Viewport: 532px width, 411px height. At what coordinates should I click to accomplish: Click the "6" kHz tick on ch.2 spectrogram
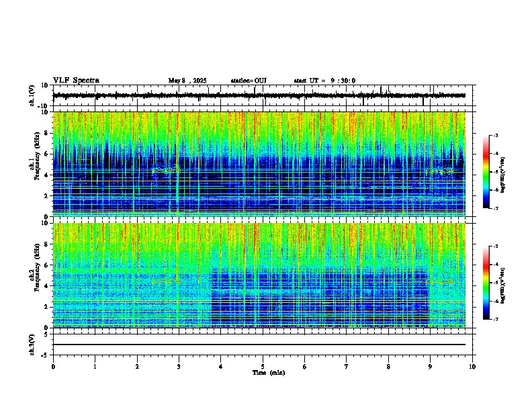(x=46, y=265)
